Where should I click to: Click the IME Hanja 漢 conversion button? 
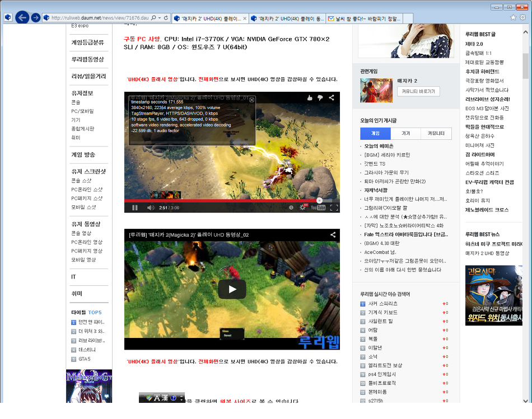[x=165, y=398]
